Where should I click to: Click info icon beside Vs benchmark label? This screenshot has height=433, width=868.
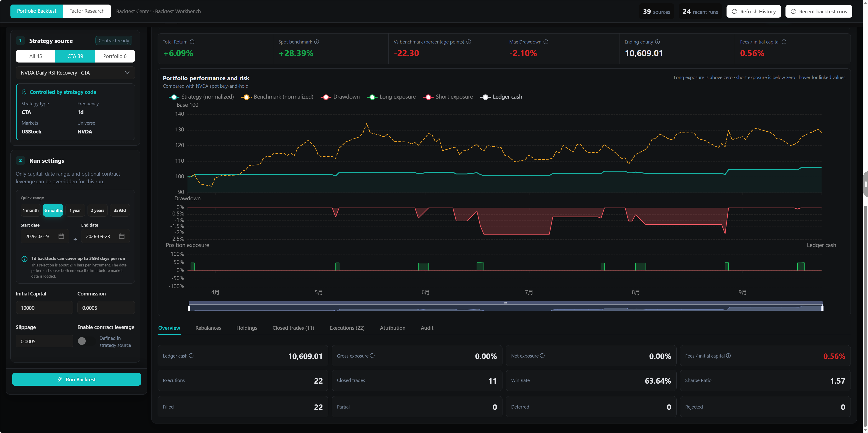(x=469, y=42)
